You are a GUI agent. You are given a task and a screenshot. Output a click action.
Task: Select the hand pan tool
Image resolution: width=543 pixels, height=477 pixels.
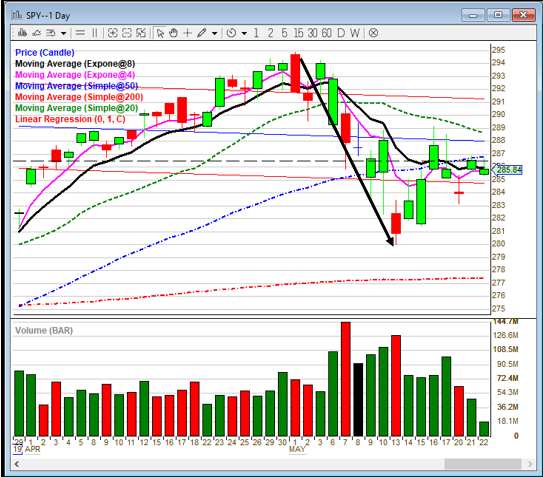coord(173,33)
